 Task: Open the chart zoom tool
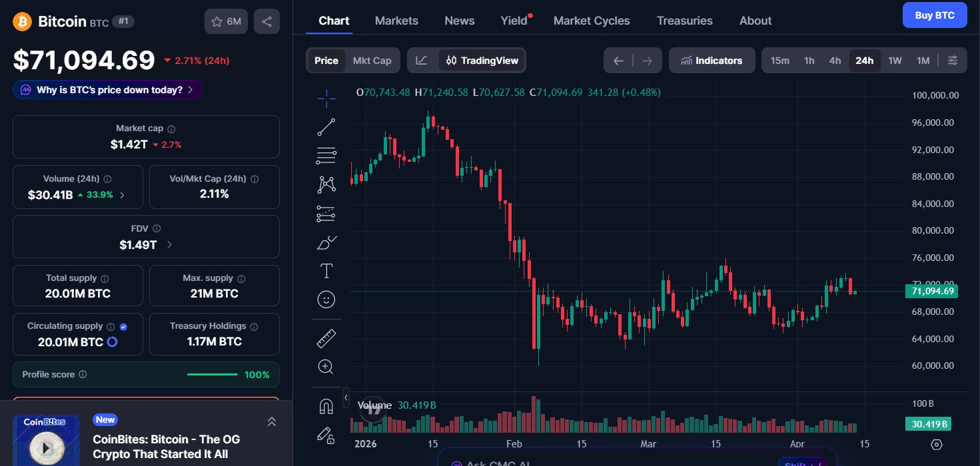326,366
